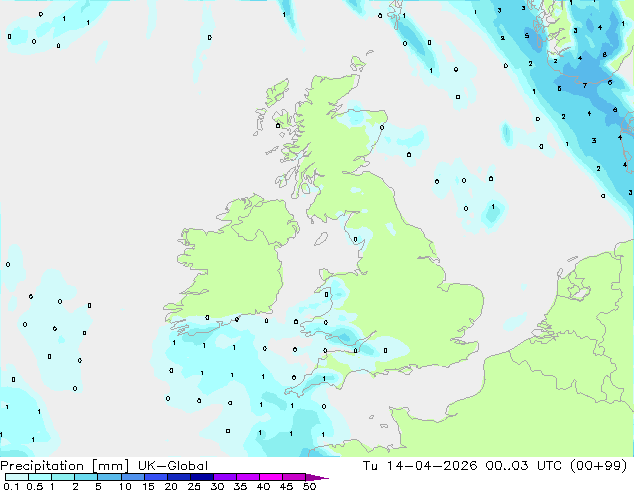Click legend swatch between 20 and 25
This screenshot has height=490, width=634.
click(179, 477)
